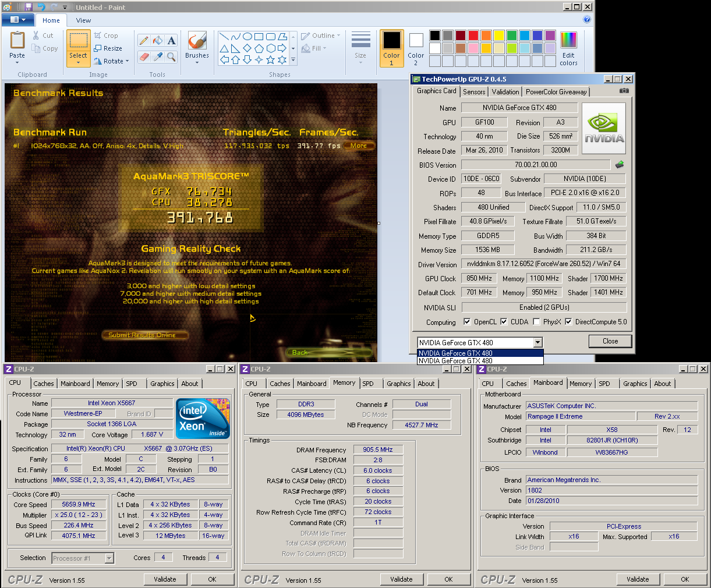This screenshot has height=588, width=711.
Task: Click Edit colors in Paint ribbon
Action: tap(568, 48)
